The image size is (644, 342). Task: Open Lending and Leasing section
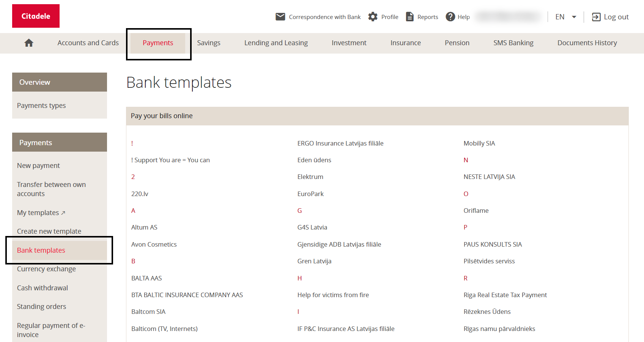pos(276,43)
